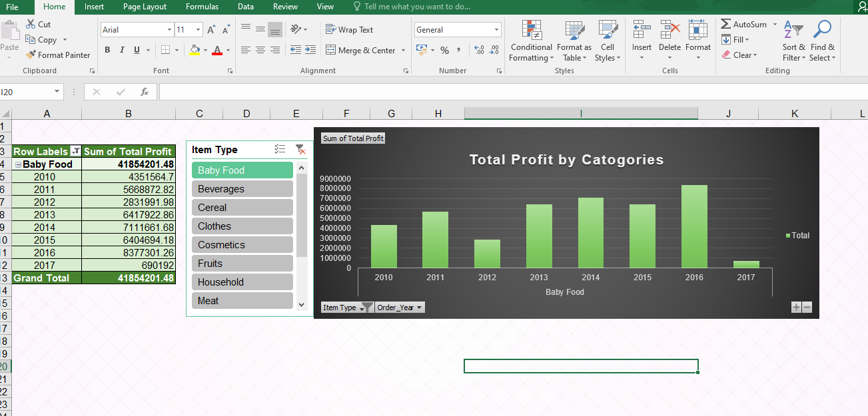Toggle bold formatting
The height and width of the screenshot is (416, 868).
(x=107, y=50)
